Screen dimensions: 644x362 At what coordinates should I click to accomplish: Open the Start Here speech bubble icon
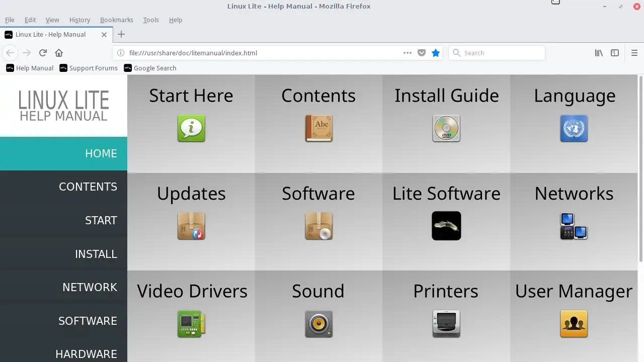pos(191,128)
